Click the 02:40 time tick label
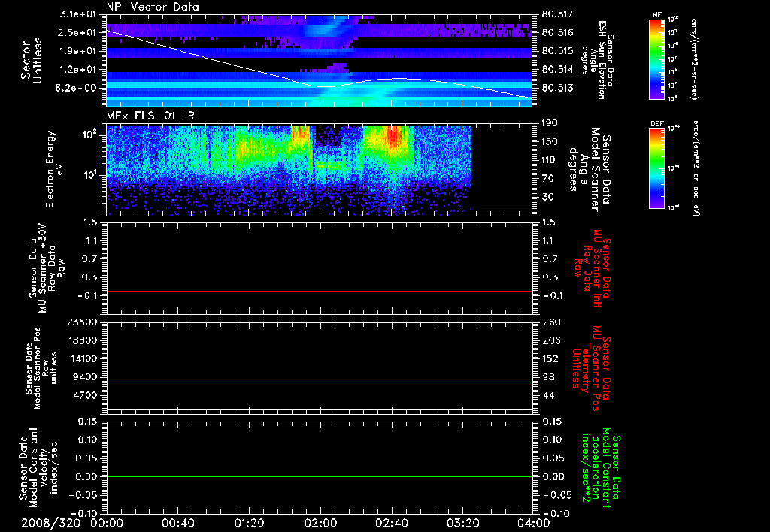The height and width of the screenshot is (532, 770). [x=392, y=523]
